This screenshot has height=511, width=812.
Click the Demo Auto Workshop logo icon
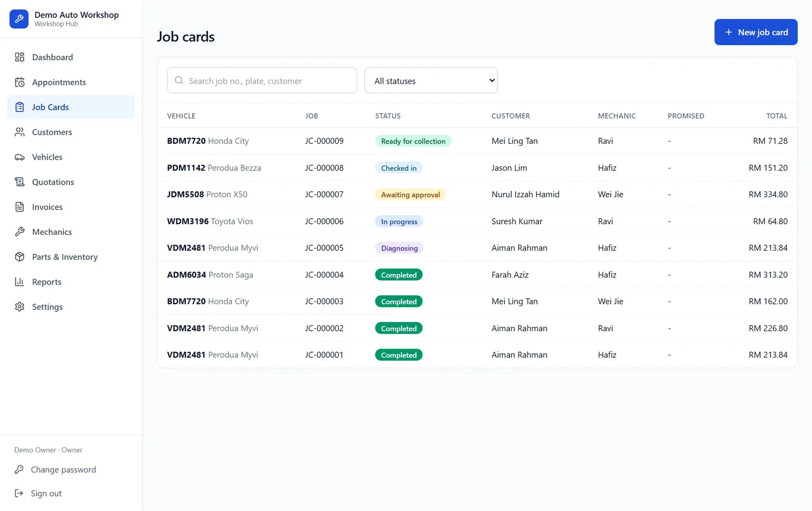point(19,19)
